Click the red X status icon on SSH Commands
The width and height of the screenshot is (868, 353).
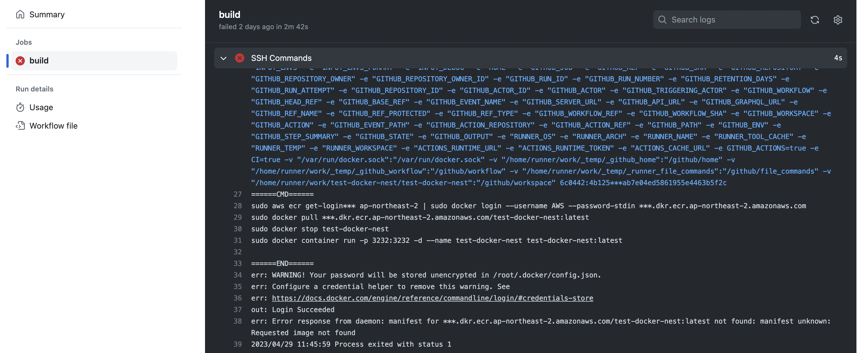point(240,58)
